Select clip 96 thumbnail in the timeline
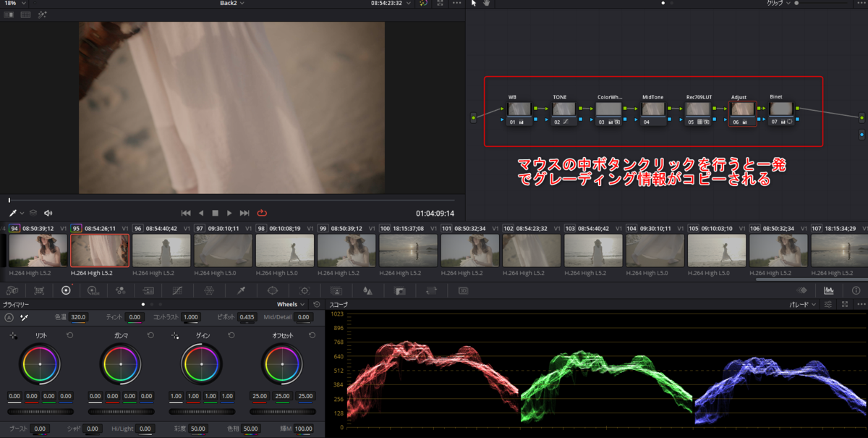 click(161, 250)
